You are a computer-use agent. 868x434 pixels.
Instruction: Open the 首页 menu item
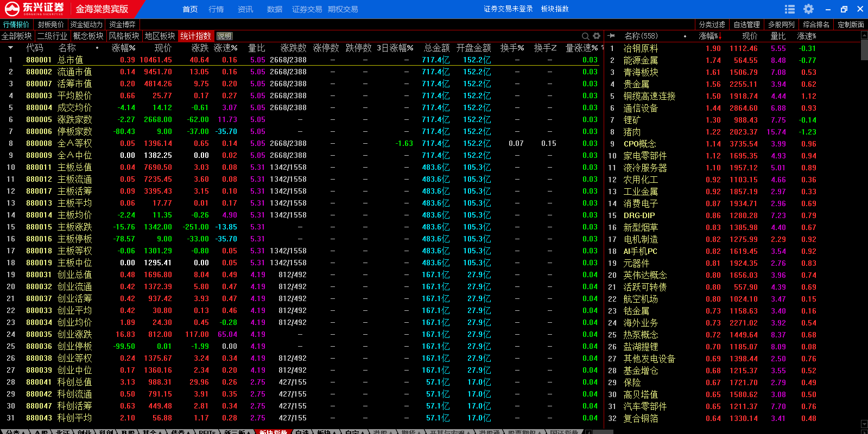point(190,9)
